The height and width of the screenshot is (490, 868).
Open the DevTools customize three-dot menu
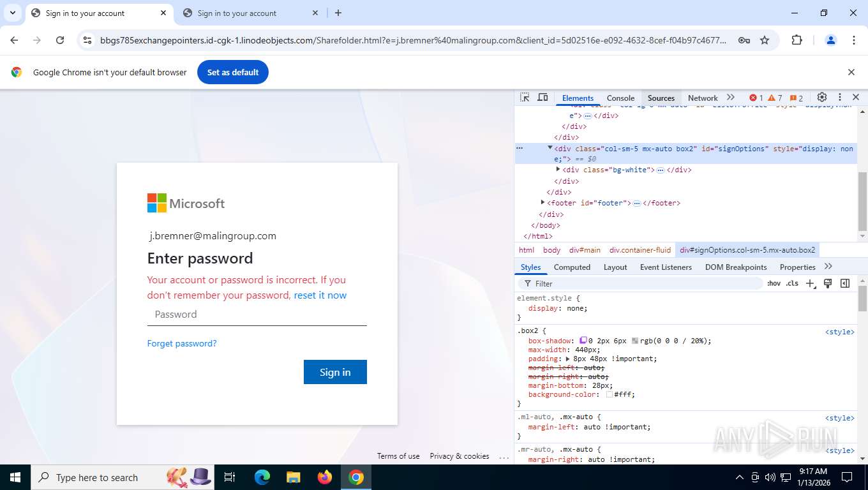tap(840, 98)
